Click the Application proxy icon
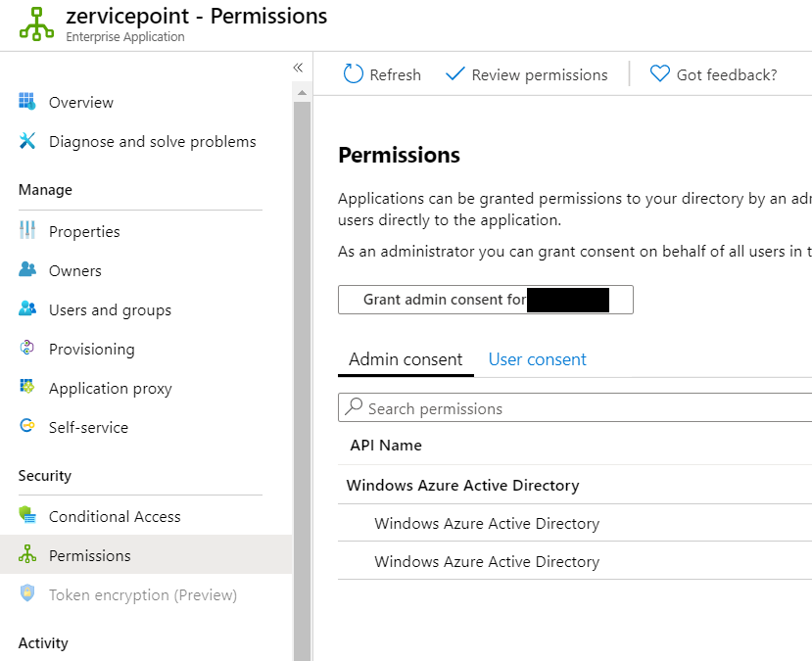 27,388
